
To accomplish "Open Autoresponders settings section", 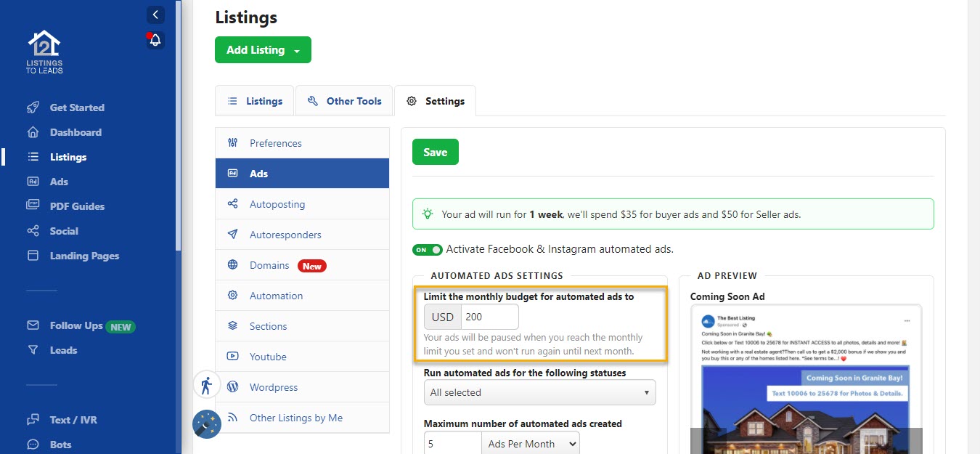I will 302,235.
